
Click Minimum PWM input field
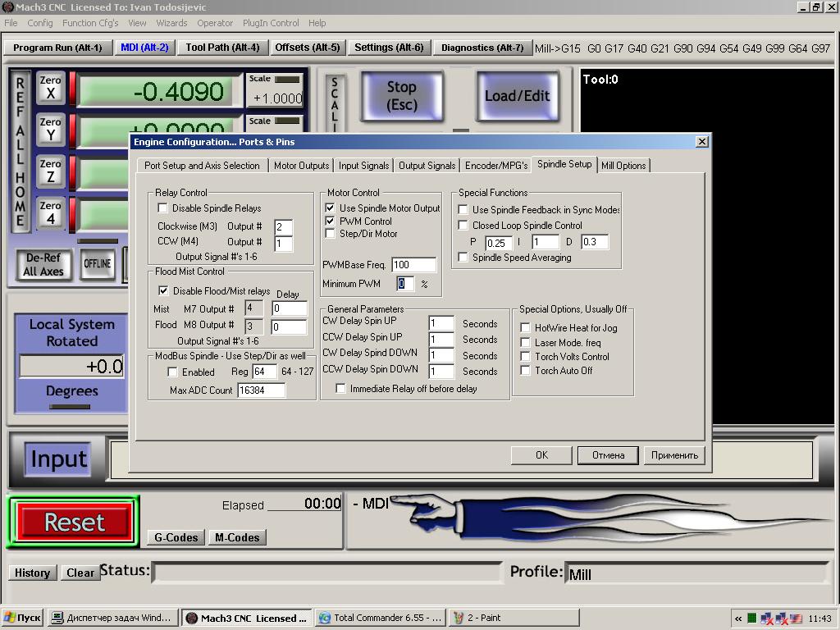coord(405,283)
